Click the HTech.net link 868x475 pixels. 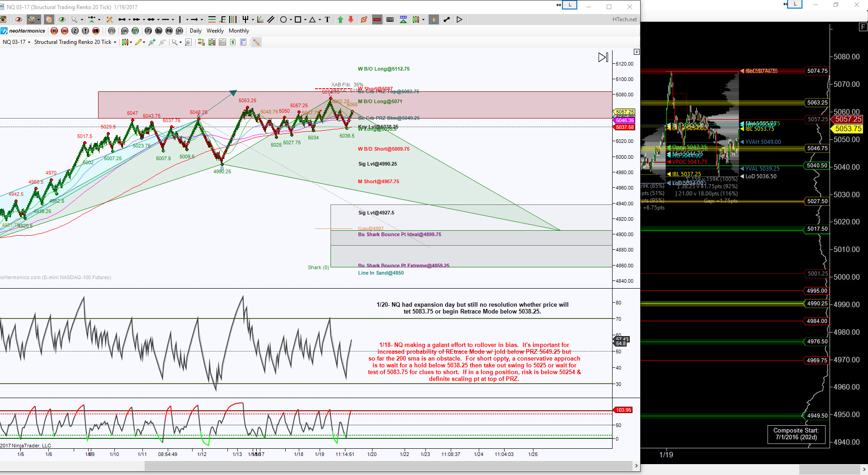point(624,19)
